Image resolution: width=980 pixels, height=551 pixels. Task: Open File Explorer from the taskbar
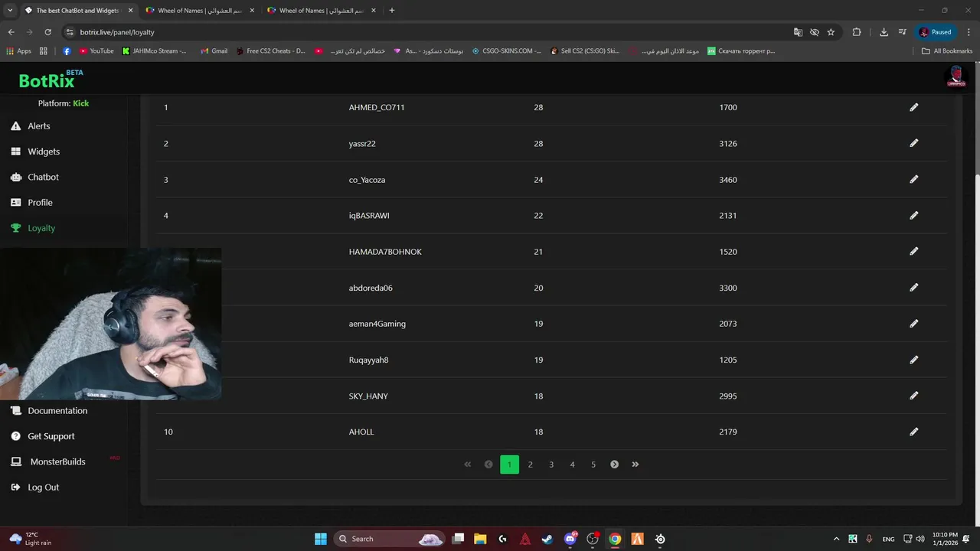(x=480, y=539)
